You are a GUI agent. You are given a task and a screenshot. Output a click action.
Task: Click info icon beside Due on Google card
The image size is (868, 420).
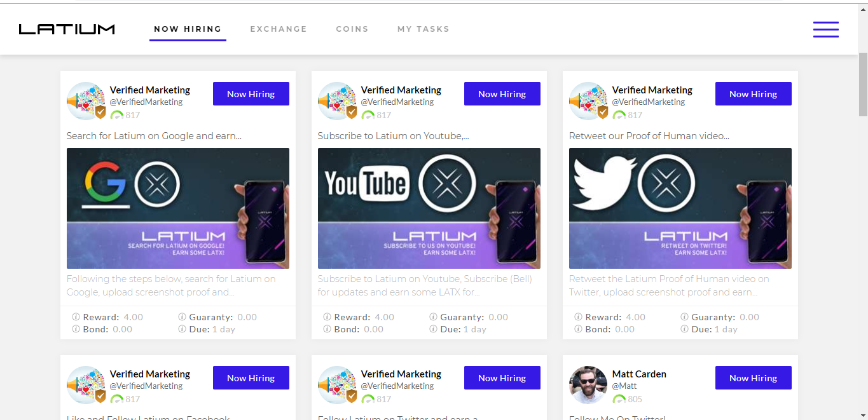coord(182,329)
